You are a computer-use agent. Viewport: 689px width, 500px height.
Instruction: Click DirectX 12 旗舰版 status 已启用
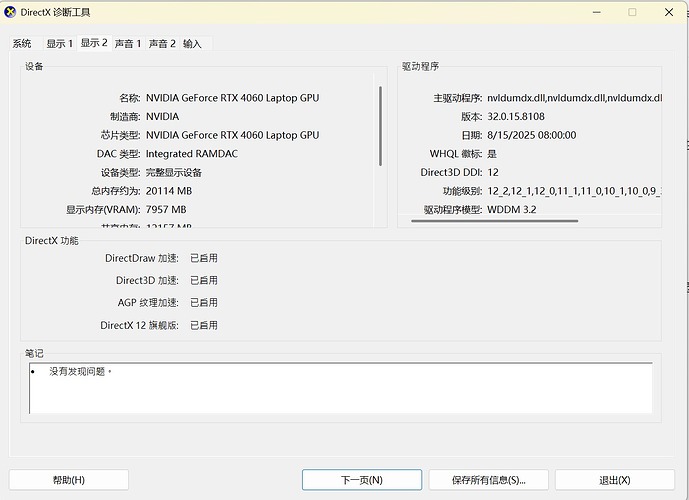pos(204,325)
